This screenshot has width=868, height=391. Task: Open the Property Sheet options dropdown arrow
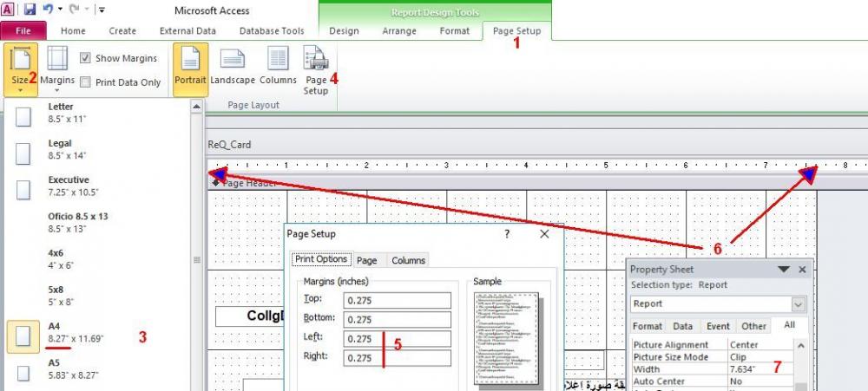tap(784, 270)
